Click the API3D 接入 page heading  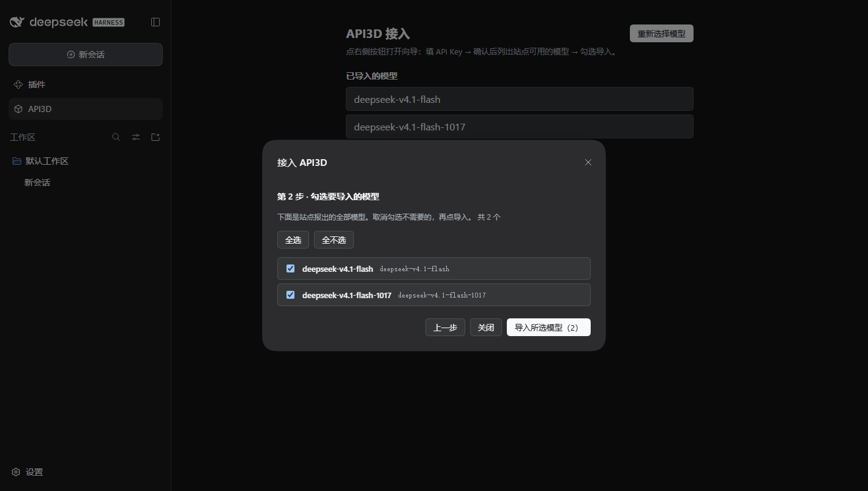(x=378, y=34)
